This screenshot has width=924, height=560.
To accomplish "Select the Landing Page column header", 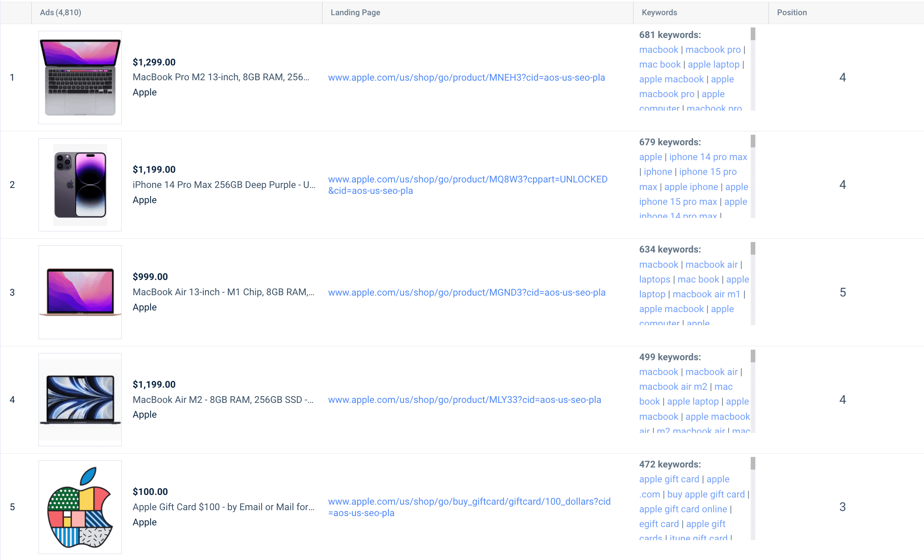I will click(355, 12).
